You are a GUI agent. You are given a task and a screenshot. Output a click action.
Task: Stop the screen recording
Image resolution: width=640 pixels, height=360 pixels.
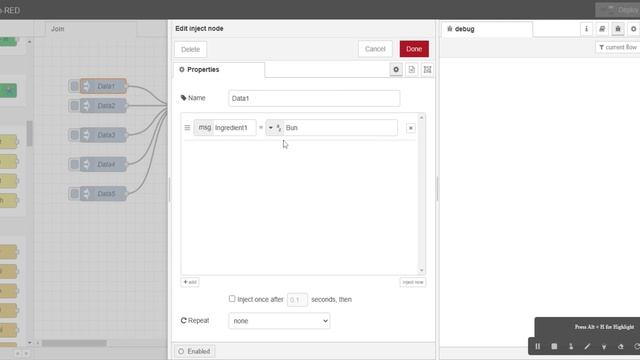pos(554,346)
